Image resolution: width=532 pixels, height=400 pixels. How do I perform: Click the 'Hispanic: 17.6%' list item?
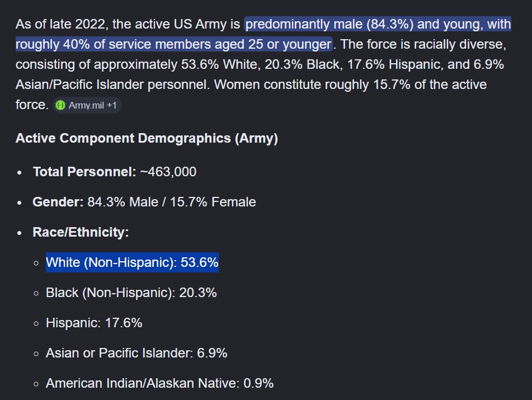[94, 323]
